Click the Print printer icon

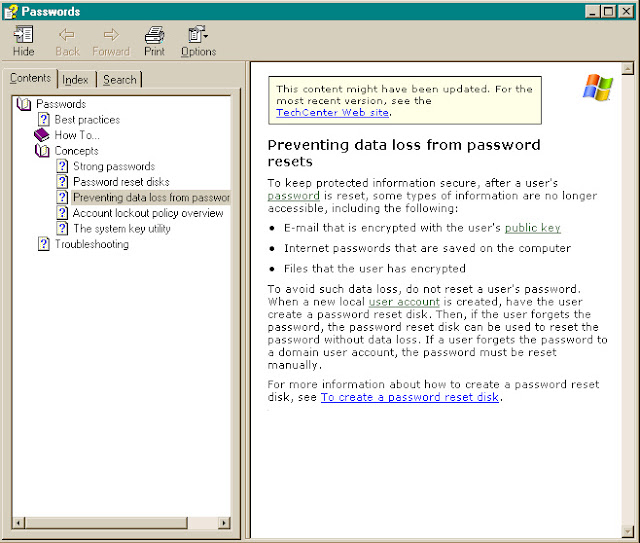tap(155, 35)
